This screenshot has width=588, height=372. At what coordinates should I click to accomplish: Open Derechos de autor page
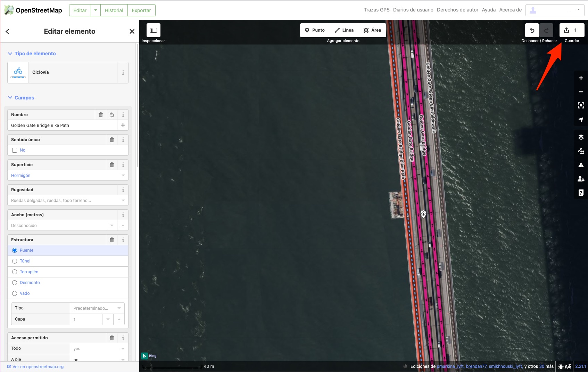pos(457,10)
